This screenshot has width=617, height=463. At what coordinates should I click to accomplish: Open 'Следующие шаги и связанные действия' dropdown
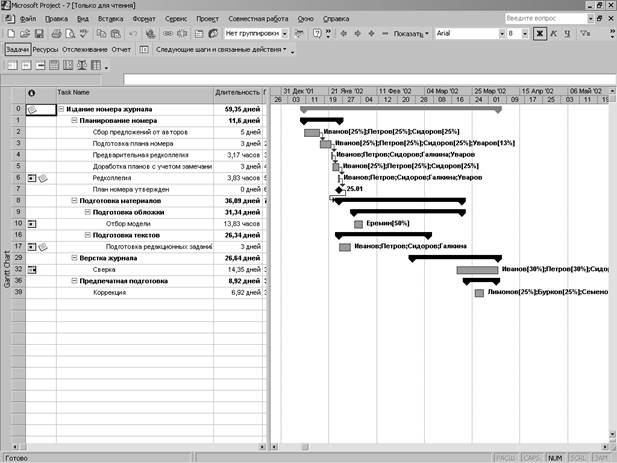tap(221, 50)
